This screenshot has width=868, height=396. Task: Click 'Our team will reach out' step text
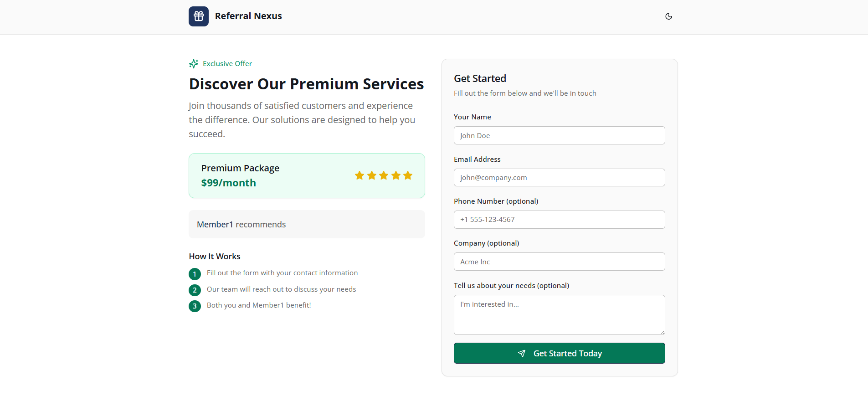[282, 289]
